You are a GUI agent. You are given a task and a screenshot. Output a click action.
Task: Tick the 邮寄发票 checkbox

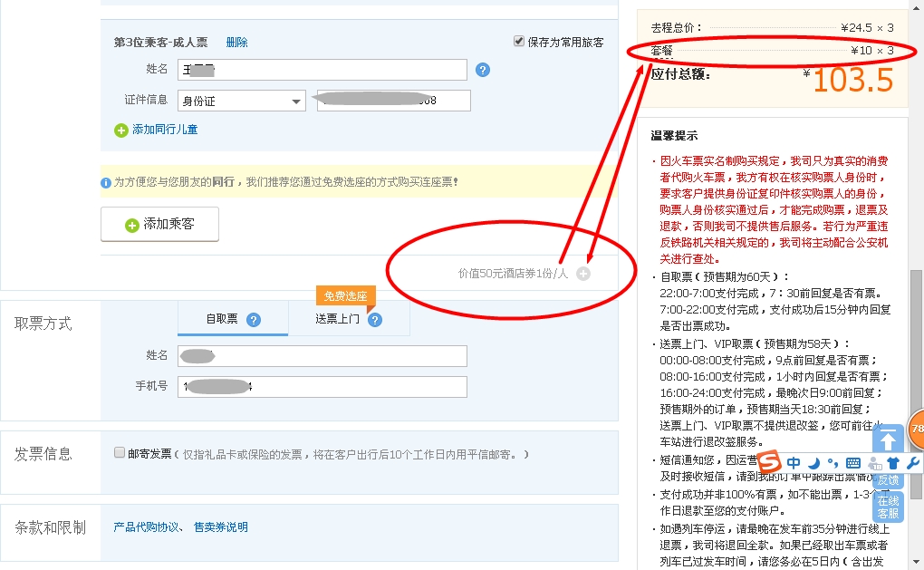click(x=120, y=453)
